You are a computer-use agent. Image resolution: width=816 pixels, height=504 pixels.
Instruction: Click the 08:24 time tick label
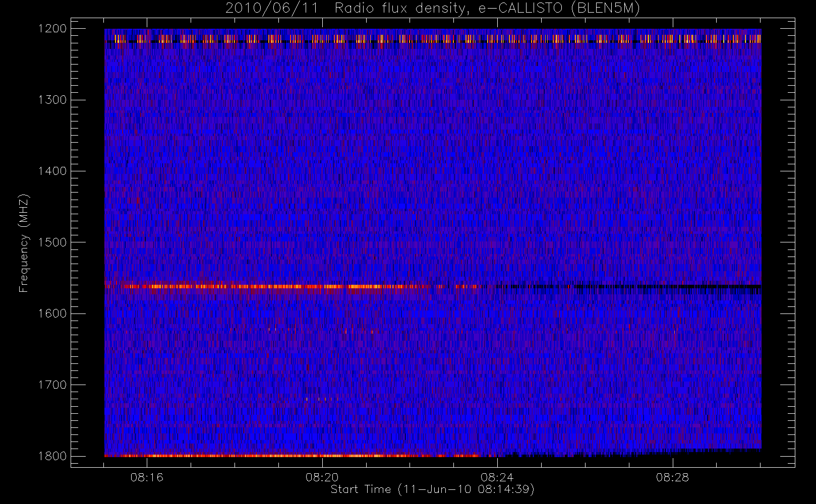pyautogui.click(x=497, y=477)
